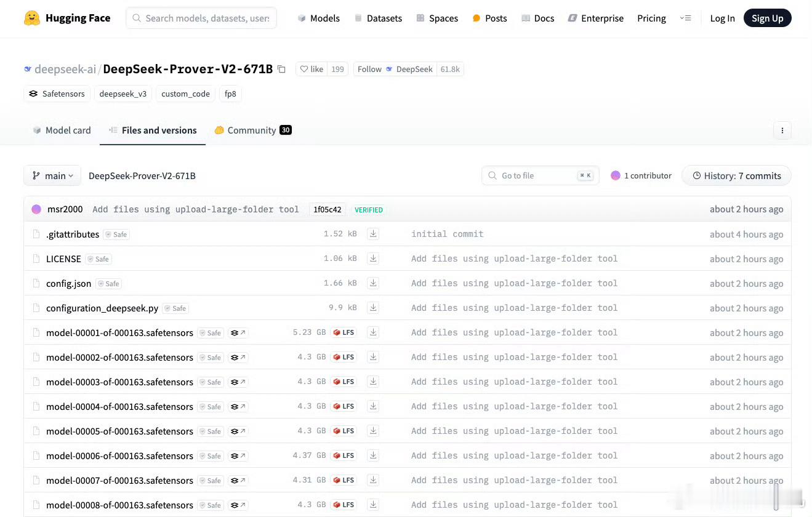
Task: Click commit hash 1f05c42
Action: (328, 209)
